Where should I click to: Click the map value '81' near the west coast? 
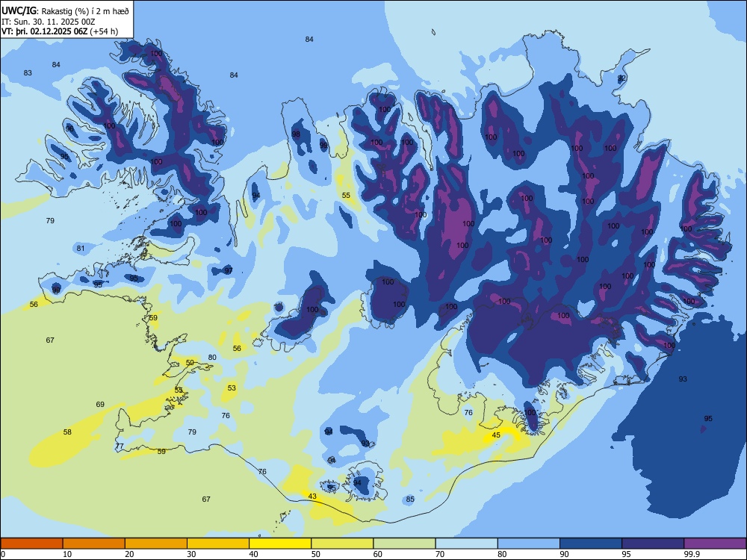81,248
